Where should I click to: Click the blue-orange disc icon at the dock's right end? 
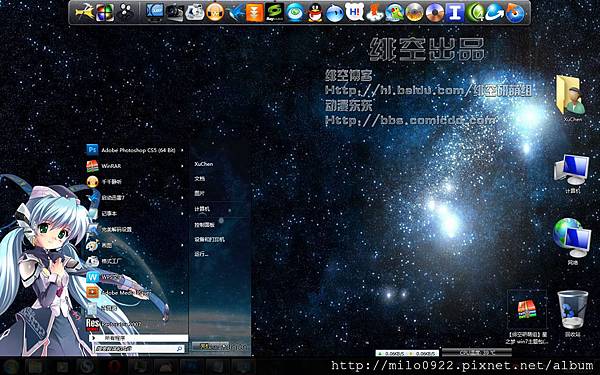click(x=515, y=12)
